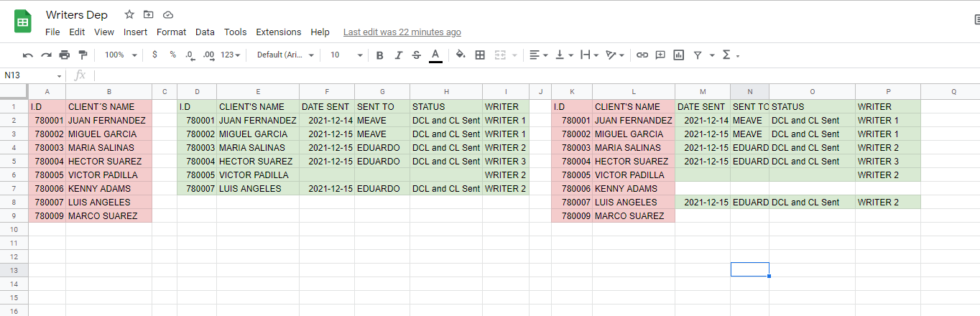The image size is (980, 316).
Task: Open the horizontal align dropdown
Action: pos(539,55)
